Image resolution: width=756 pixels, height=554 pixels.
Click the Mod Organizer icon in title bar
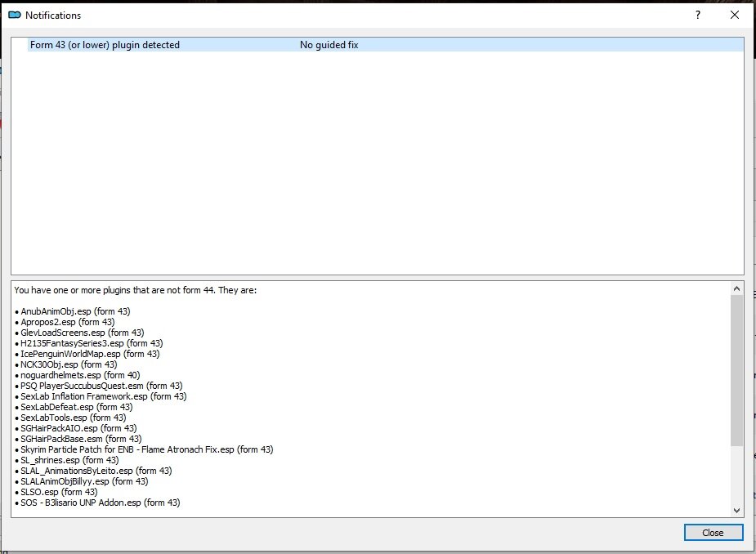(x=15, y=15)
